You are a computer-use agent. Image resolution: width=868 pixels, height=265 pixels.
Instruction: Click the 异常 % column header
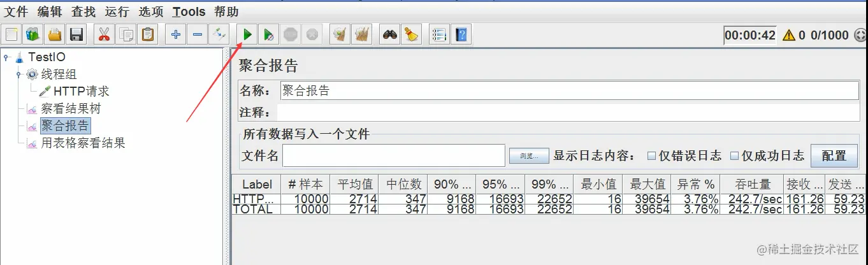click(696, 185)
